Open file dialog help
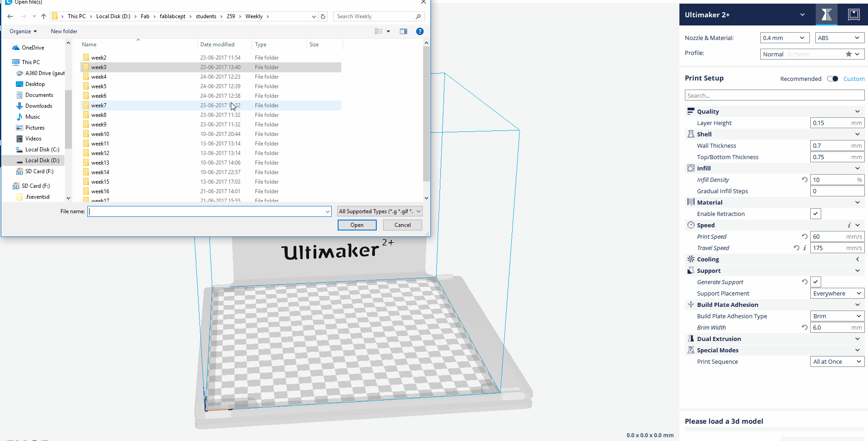Image resolution: width=868 pixels, height=441 pixels. point(420,31)
